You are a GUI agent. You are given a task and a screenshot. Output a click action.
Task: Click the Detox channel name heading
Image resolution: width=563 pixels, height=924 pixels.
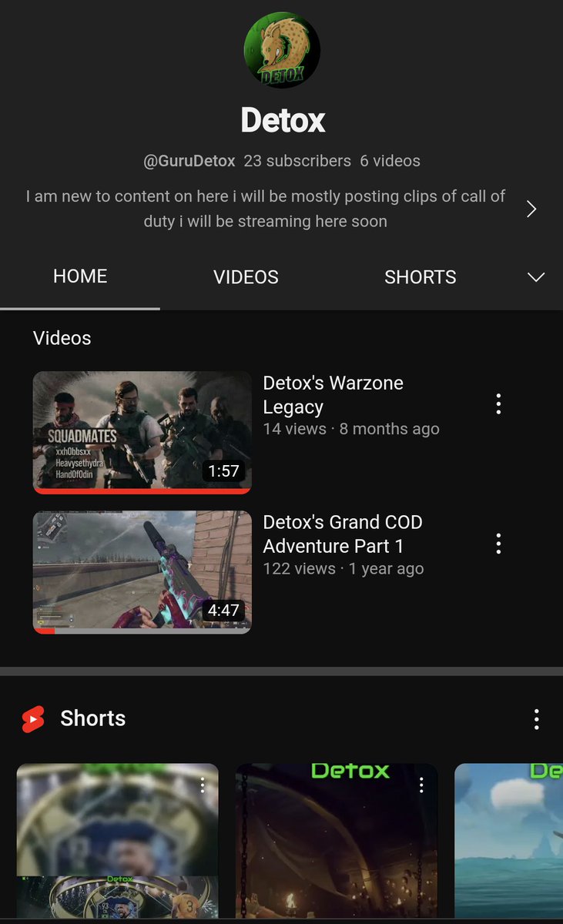click(x=283, y=120)
